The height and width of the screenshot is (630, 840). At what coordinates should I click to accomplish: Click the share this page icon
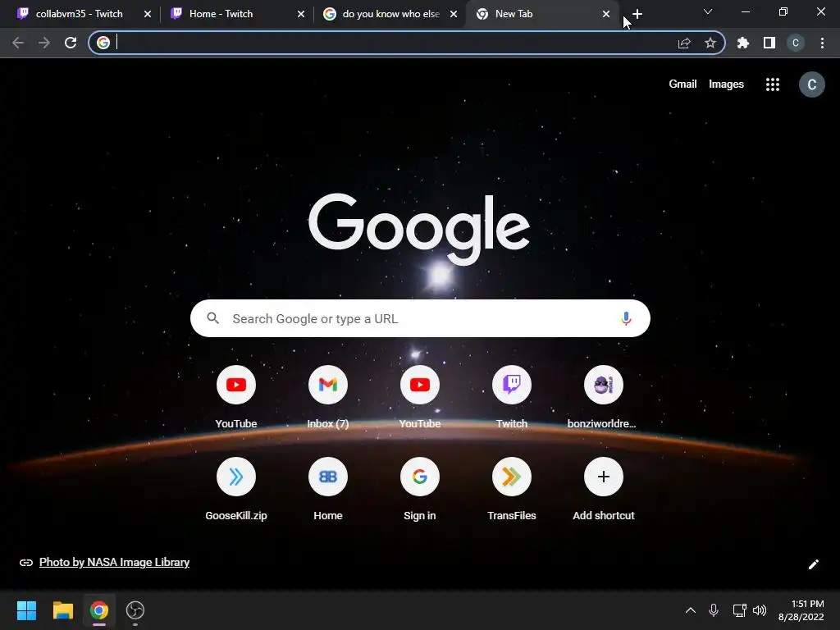pyautogui.click(x=684, y=43)
